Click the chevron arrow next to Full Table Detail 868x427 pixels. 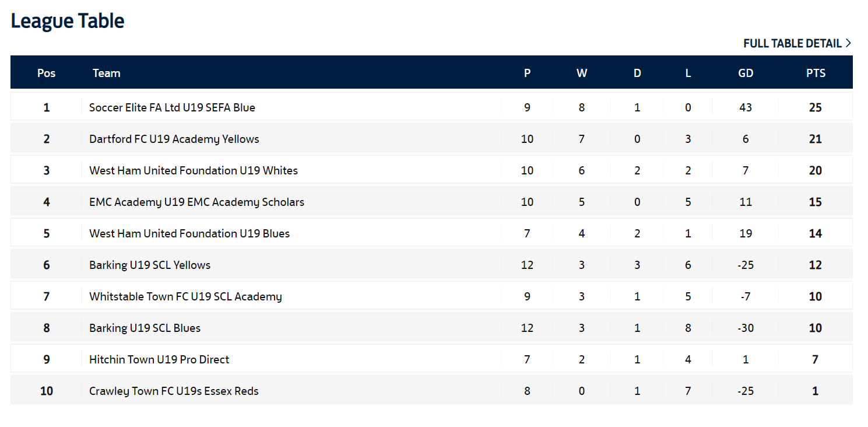click(x=848, y=43)
